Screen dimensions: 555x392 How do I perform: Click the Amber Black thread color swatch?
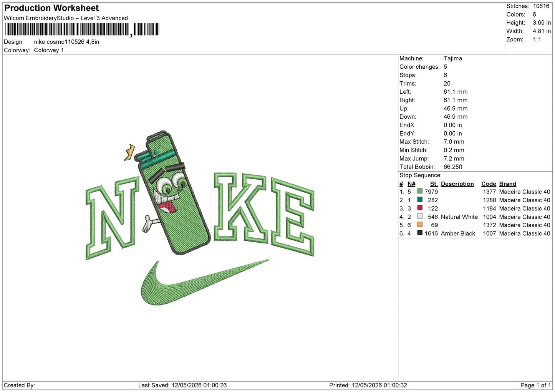420,233
